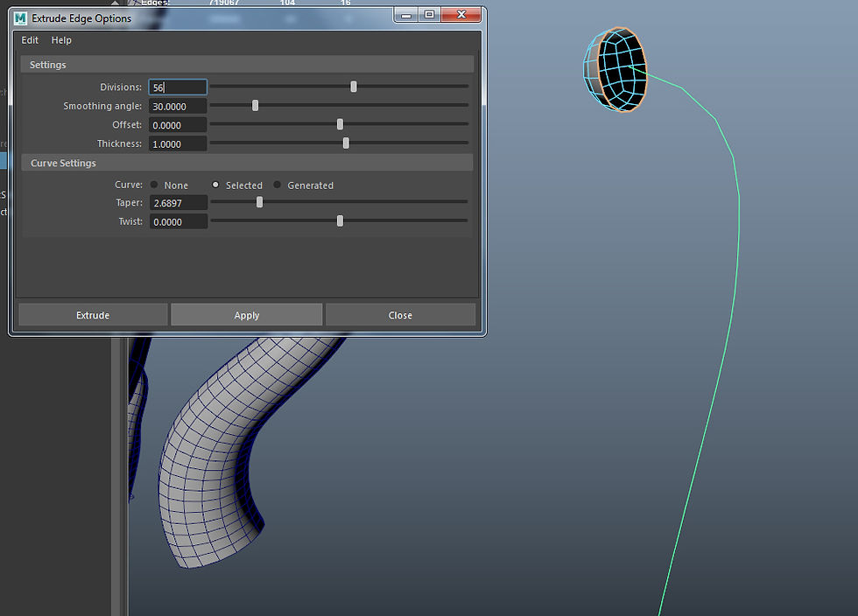Click the Smoothing angle slider handle

pos(255,106)
